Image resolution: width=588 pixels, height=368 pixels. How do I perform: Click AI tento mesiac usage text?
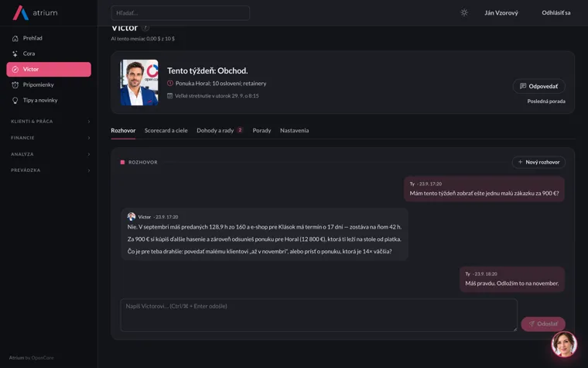(x=142, y=39)
